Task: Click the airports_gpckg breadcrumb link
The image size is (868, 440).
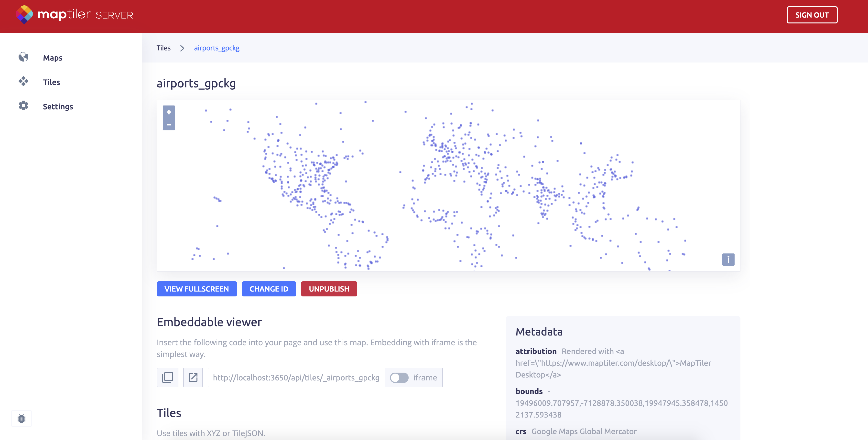Action: click(x=217, y=48)
